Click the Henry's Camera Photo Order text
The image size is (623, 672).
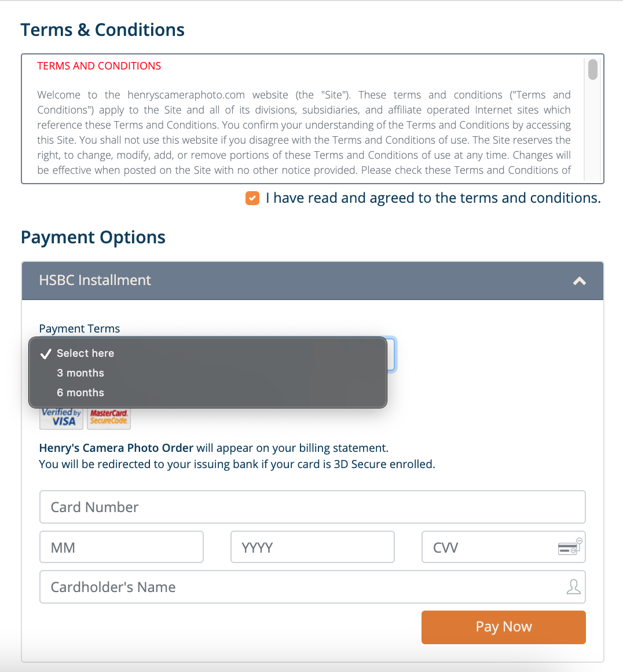click(116, 448)
